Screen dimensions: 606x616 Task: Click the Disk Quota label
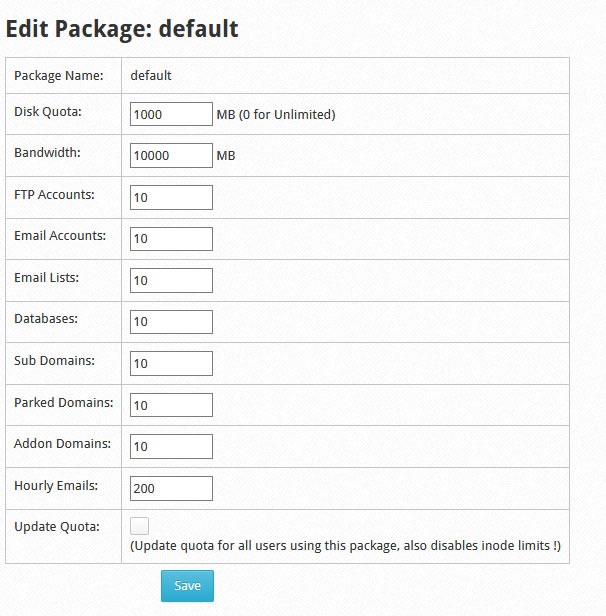click(48, 112)
